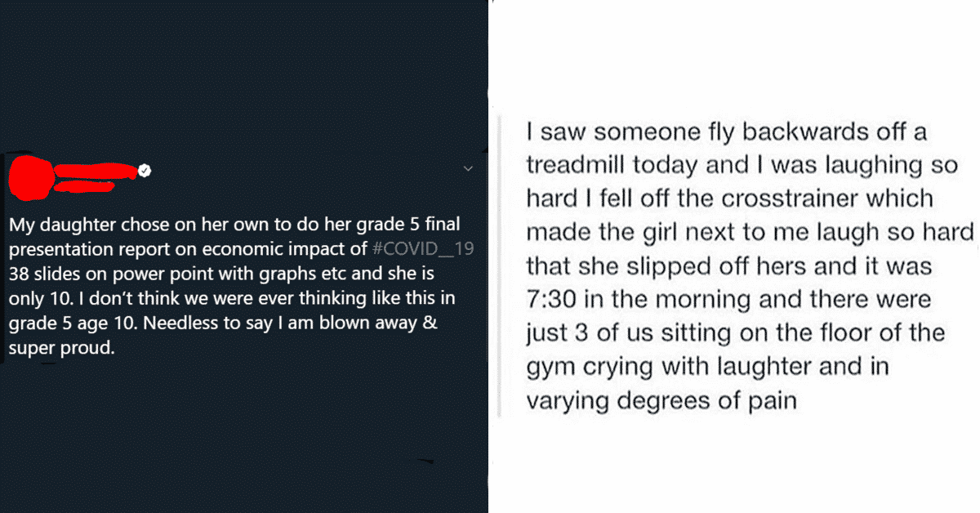Click the words "varying degrees of pain"

click(x=661, y=401)
